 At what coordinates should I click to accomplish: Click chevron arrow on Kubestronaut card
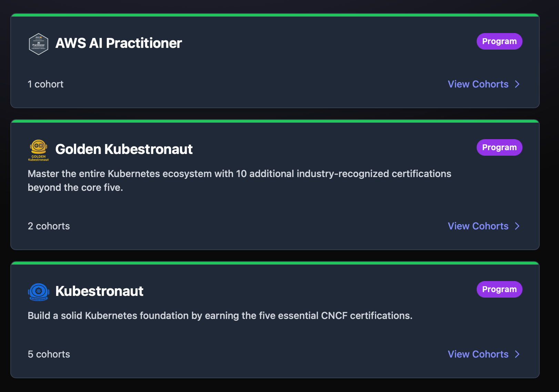(x=517, y=354)
